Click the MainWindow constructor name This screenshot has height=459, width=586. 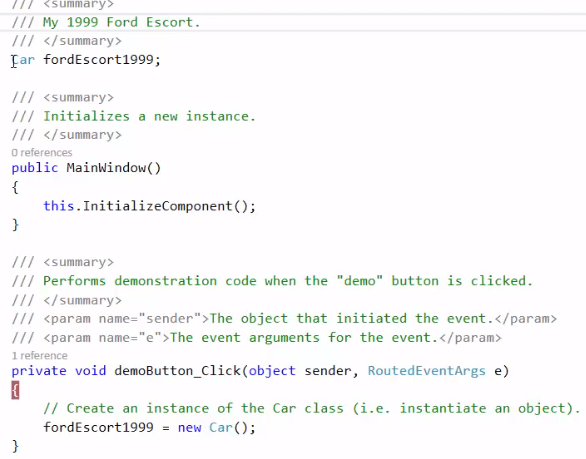coord(106,168)
